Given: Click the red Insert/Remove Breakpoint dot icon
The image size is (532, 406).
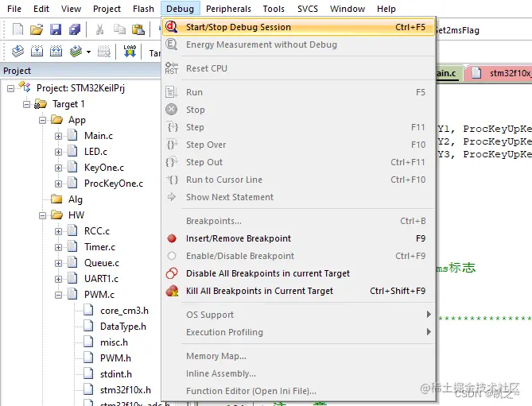Looking at the screenshot, I should 172,238.
